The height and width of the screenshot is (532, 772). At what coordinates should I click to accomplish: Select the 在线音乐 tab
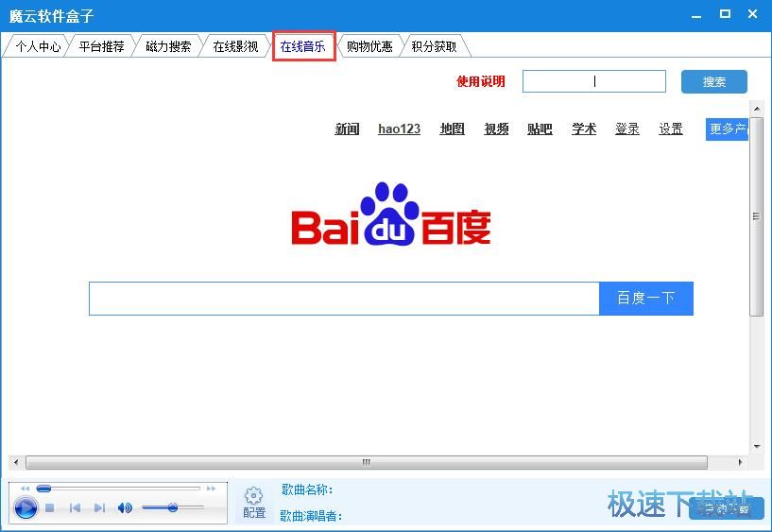pos(302,46)
